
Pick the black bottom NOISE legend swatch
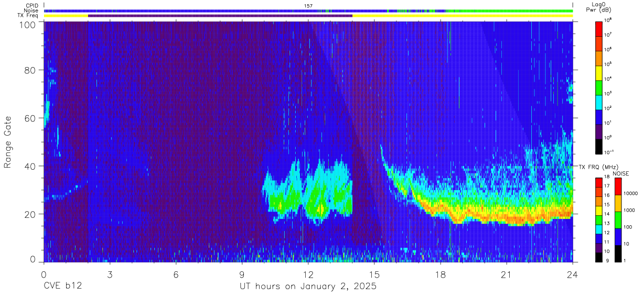tap(618, 254)
